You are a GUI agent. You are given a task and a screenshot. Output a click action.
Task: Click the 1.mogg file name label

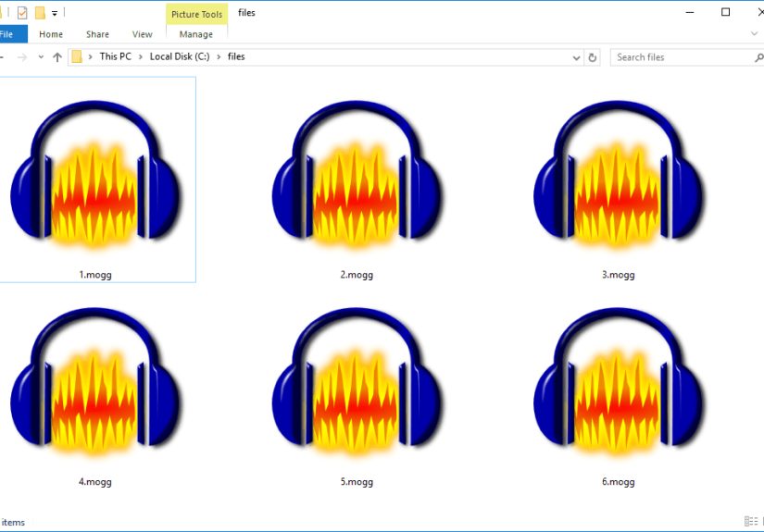pyautogui.click(x=95, y=275)
